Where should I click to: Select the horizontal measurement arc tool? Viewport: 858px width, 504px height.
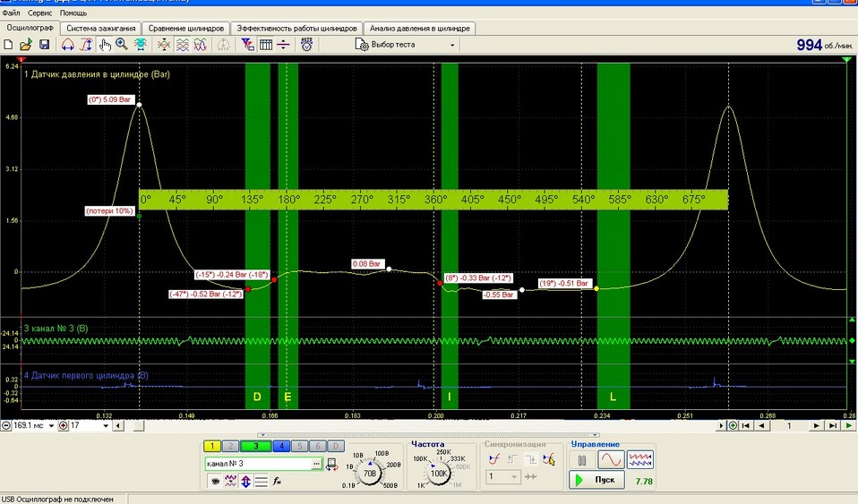pyautogui.click(x=68, y=45)
